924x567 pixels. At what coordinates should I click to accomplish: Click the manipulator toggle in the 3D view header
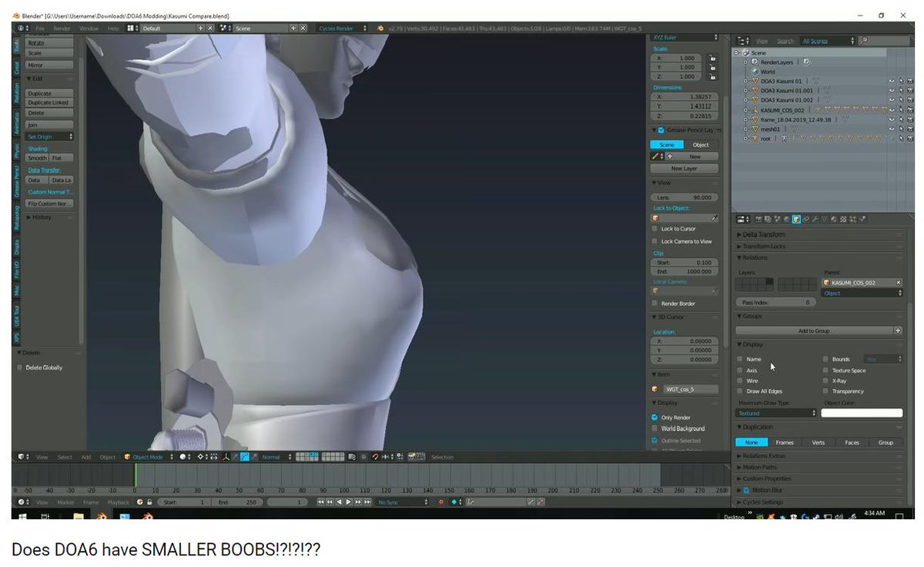pyautogui.click(x=226, y=457)
